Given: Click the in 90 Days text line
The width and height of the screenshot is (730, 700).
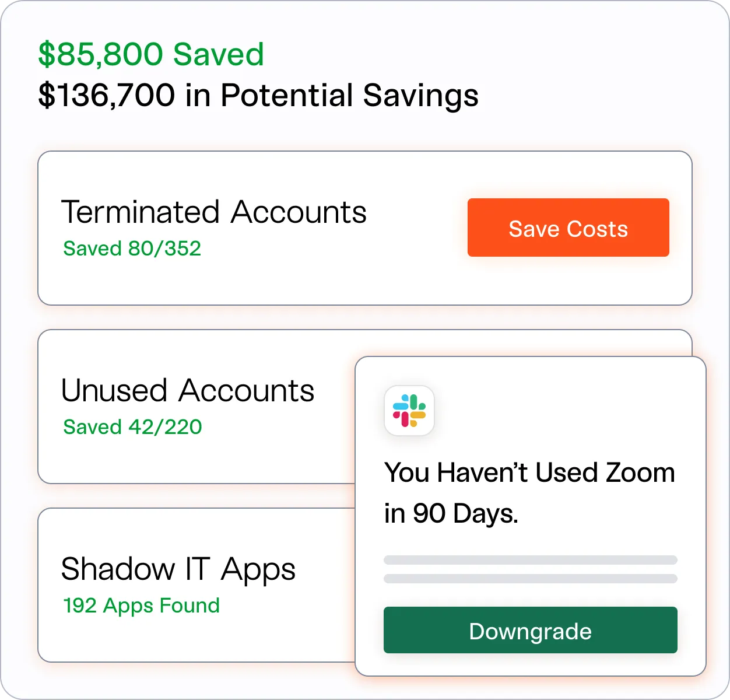Looking at the screenshot, I should coord(451,514).
